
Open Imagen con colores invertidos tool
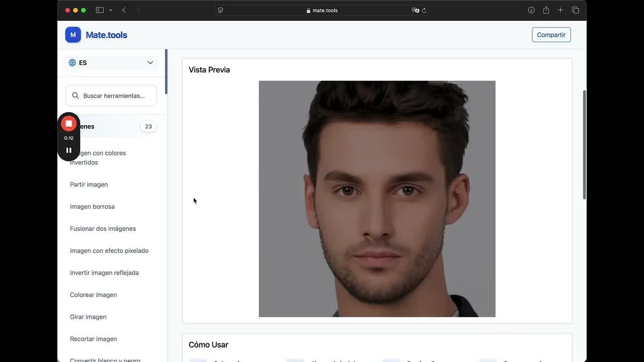point(99,157)
